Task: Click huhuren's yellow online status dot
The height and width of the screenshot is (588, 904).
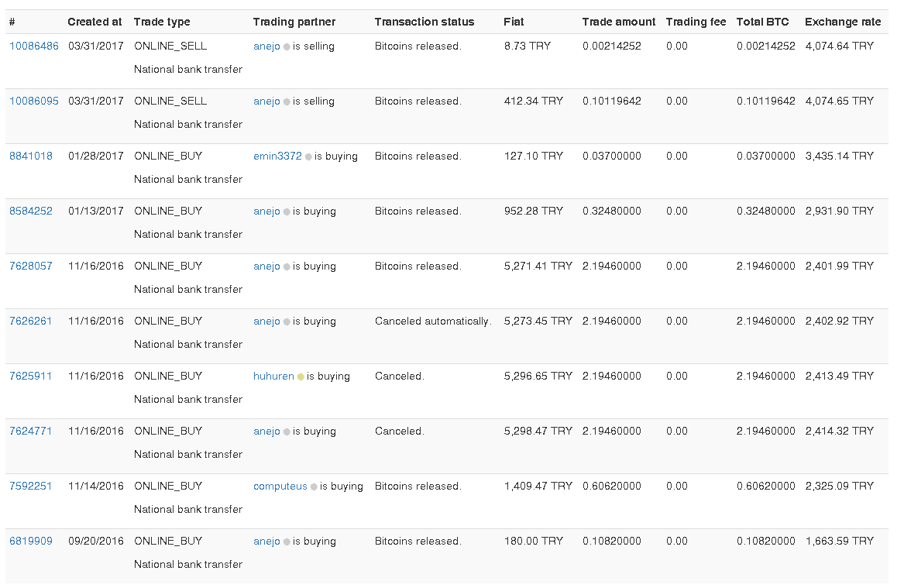Action: 301,377
